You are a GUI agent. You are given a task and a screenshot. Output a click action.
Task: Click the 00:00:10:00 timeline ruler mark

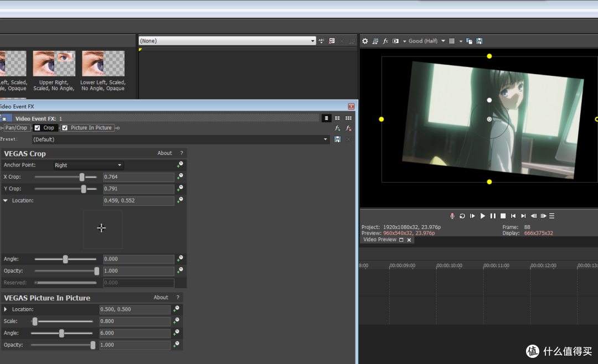(x=449, y=266)
